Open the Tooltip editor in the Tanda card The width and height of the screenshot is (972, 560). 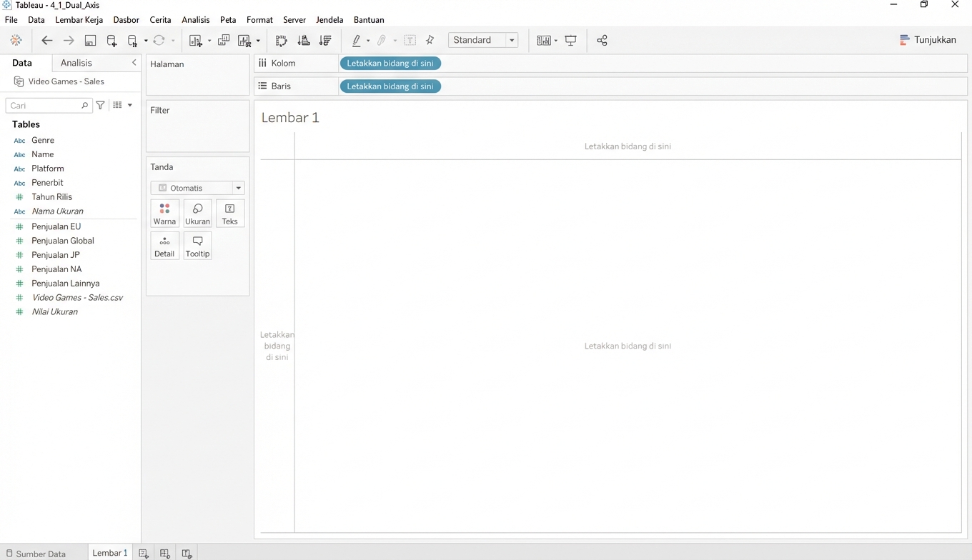click(x=197, y=245)
